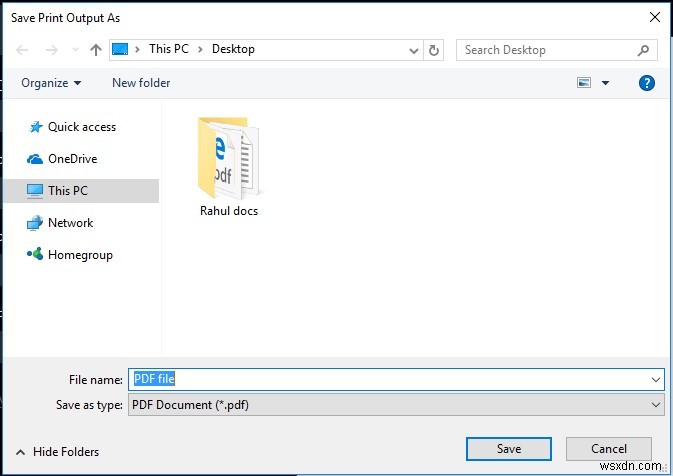This screenshot has width=673, height=476.
Task: Open help with the question icon
Action: (x=646, y=83)
